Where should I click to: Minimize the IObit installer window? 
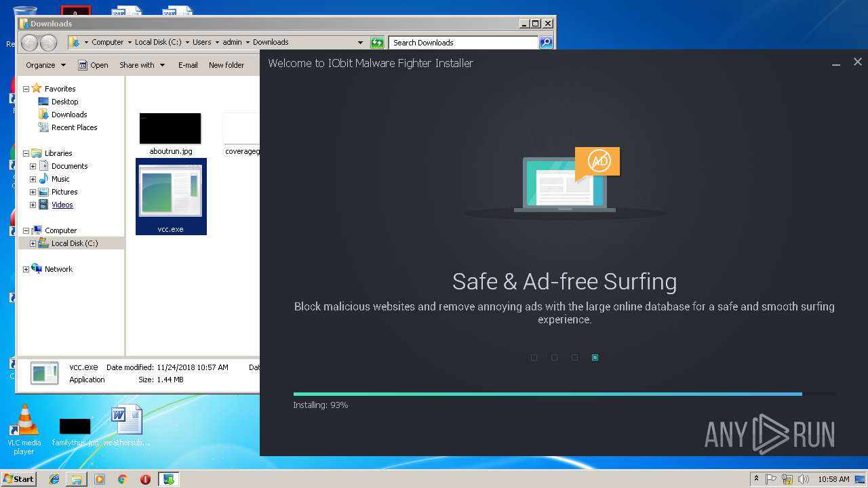point(836,63)
